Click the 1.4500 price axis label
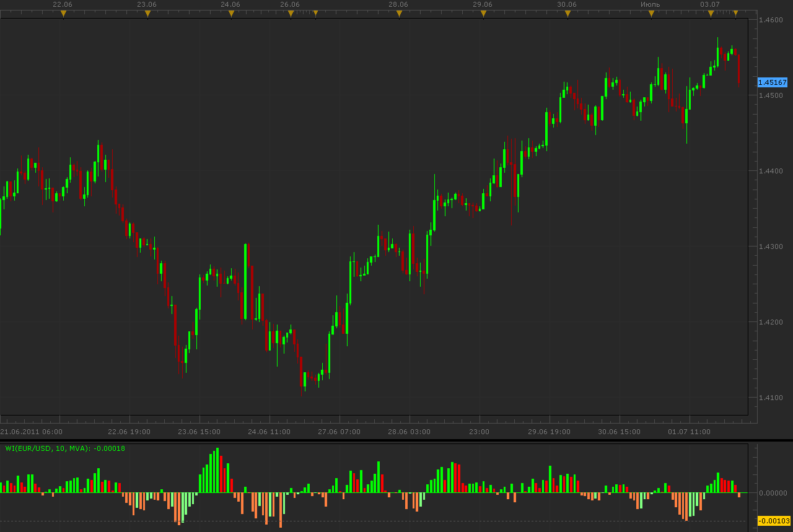 [x=771, y=95]
